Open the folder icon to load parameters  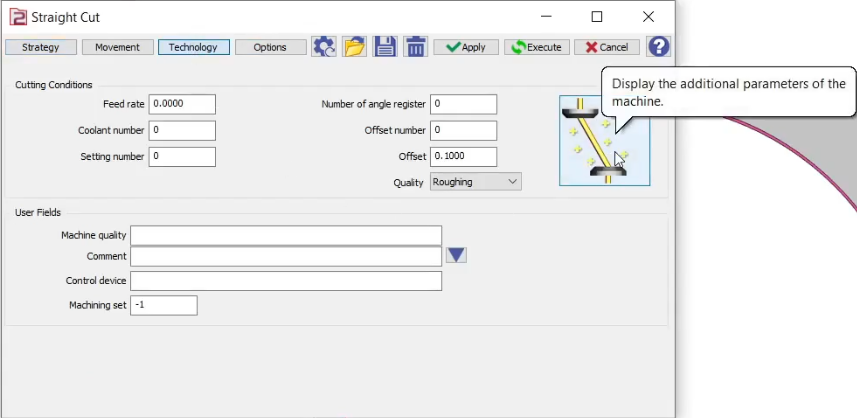click(354, 47)
